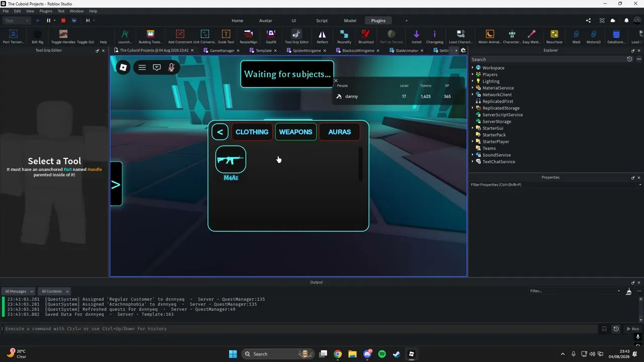644x362 pixels.
Task: Expand the side panel arrow button
Action: tap(116, 184)
